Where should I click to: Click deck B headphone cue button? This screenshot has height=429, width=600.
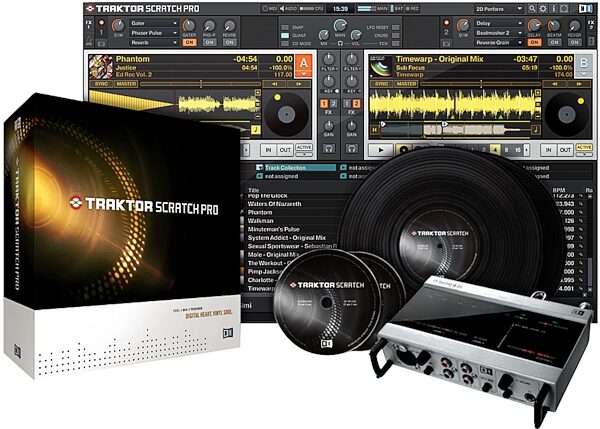[x=352, y=148]
